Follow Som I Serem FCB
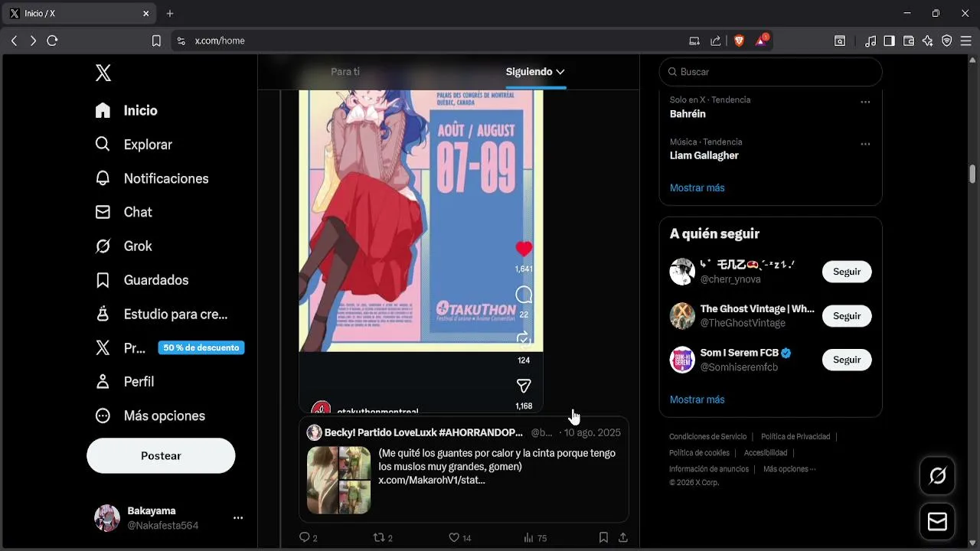 pos(847,360)
